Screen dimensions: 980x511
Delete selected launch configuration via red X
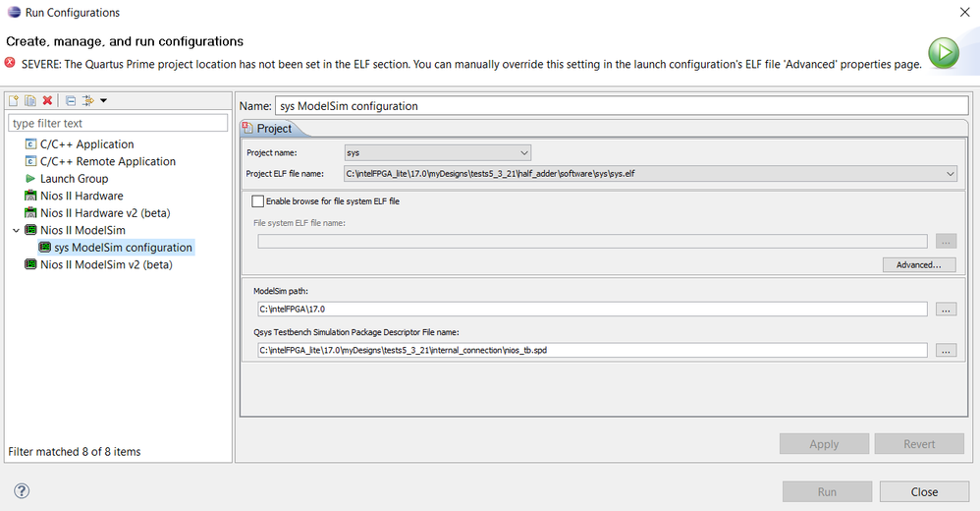click(47, 100)
